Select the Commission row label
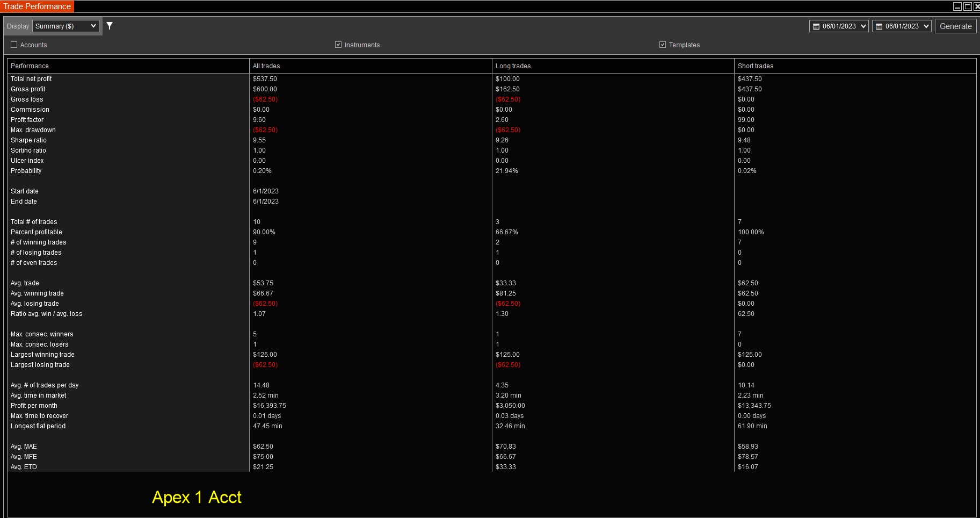 [x=30, y=110]
